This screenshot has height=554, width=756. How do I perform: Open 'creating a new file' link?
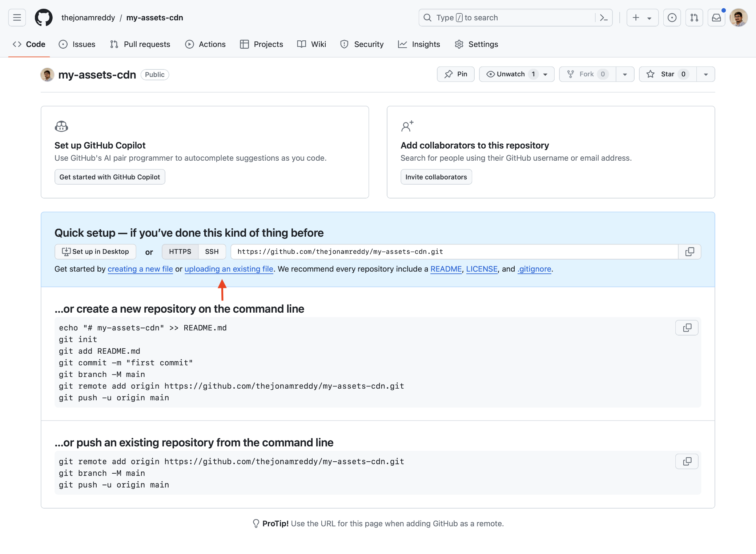point(140,269)
